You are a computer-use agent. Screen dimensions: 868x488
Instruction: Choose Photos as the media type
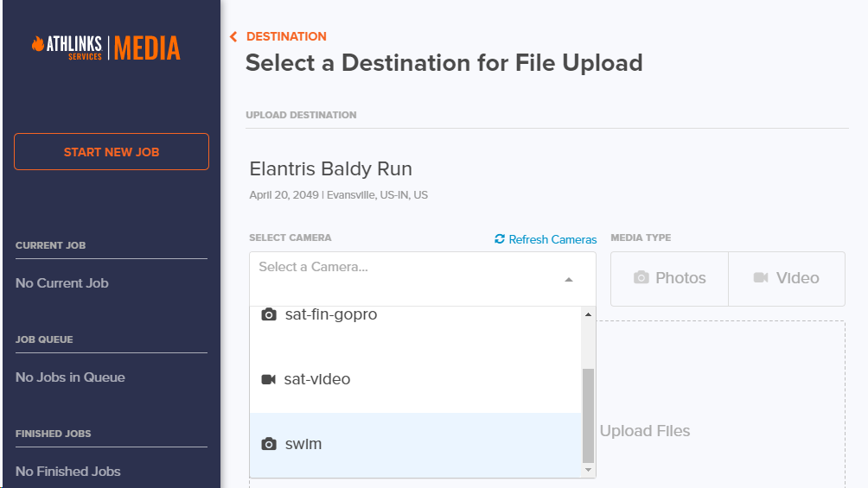click(x=670, y=278)
